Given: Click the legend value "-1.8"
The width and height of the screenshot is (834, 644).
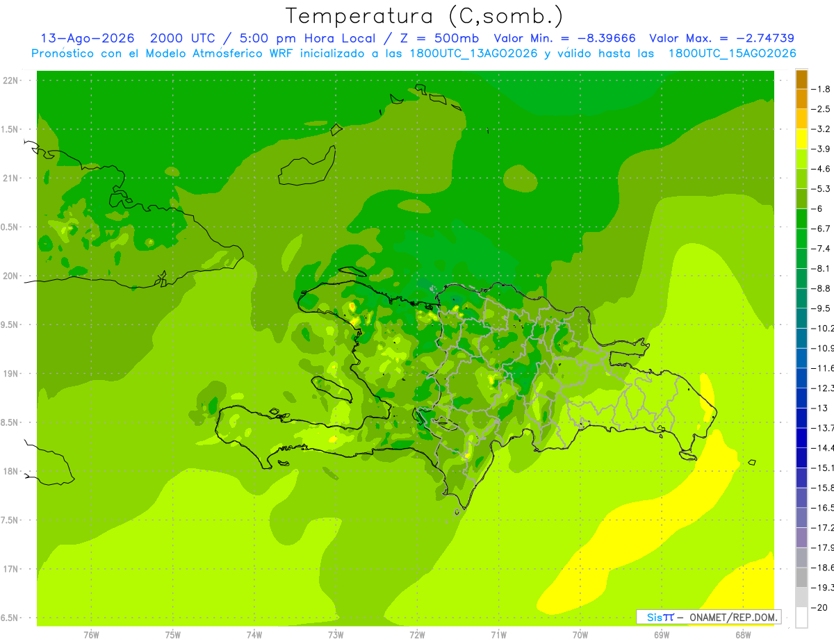Looking at the screenshot, I should pyautogui.click(x=821, y=89).
